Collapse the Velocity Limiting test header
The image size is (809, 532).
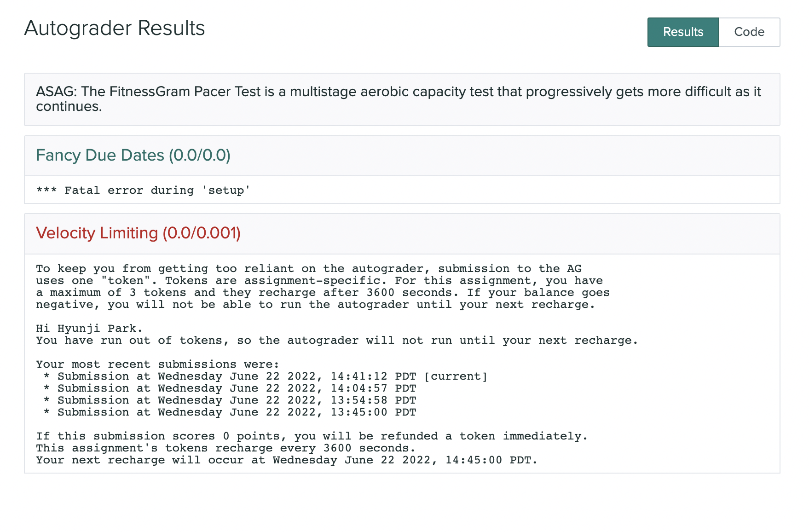tap(138, 233)
